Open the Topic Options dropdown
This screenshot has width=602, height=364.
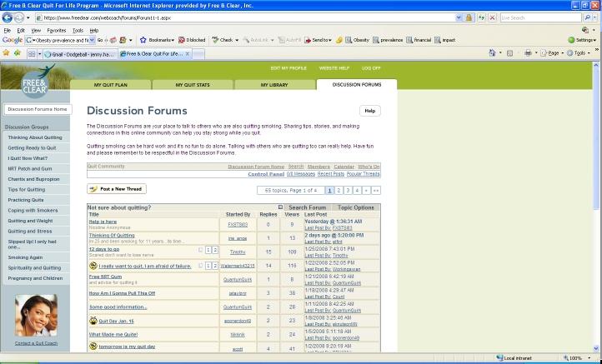356,207
